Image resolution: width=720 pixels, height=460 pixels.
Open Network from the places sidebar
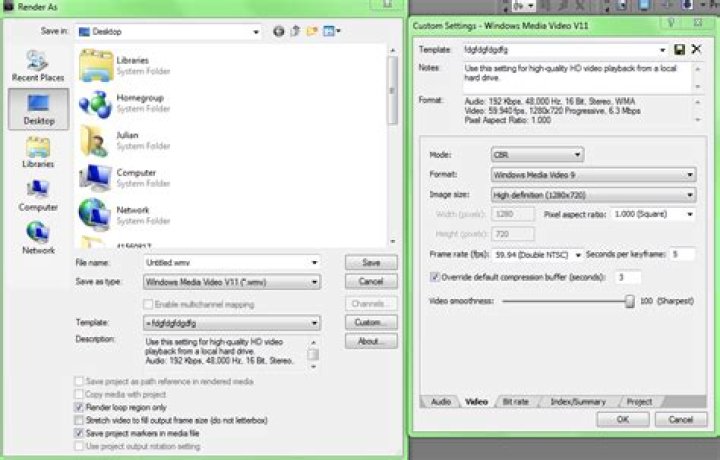click(x=38, y=235)
